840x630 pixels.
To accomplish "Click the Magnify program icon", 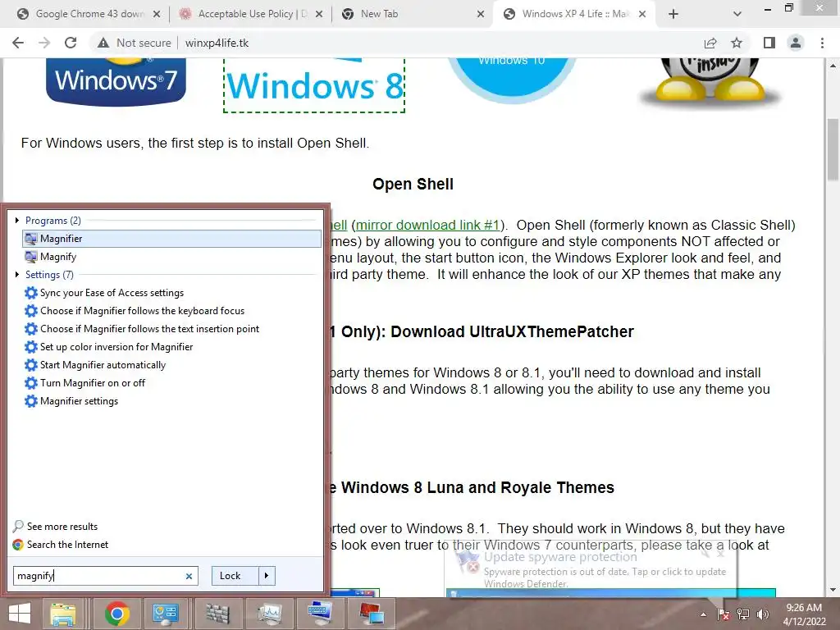I will tap(31, 257).
